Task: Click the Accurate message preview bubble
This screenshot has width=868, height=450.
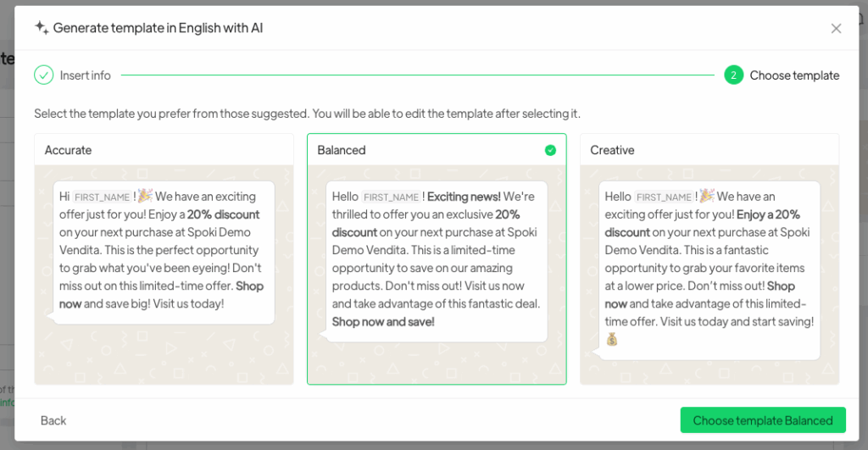Action: (164, 251)
